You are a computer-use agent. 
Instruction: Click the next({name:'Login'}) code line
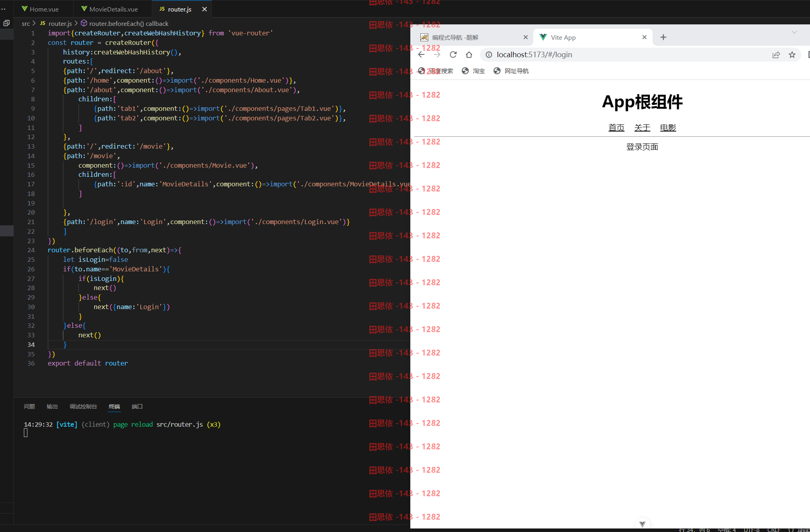(x=132, y=307)
